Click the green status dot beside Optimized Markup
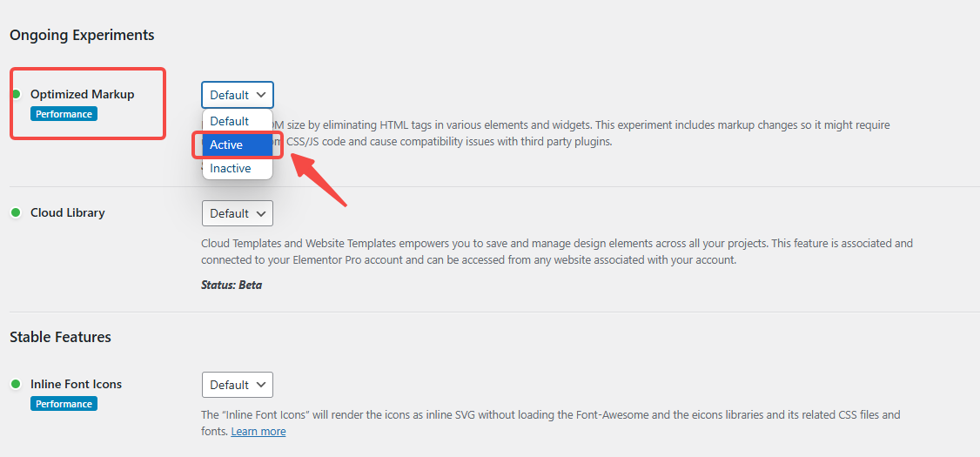Image resolution: width=980 pixels, height=457 pixels. tap(16, 94)
